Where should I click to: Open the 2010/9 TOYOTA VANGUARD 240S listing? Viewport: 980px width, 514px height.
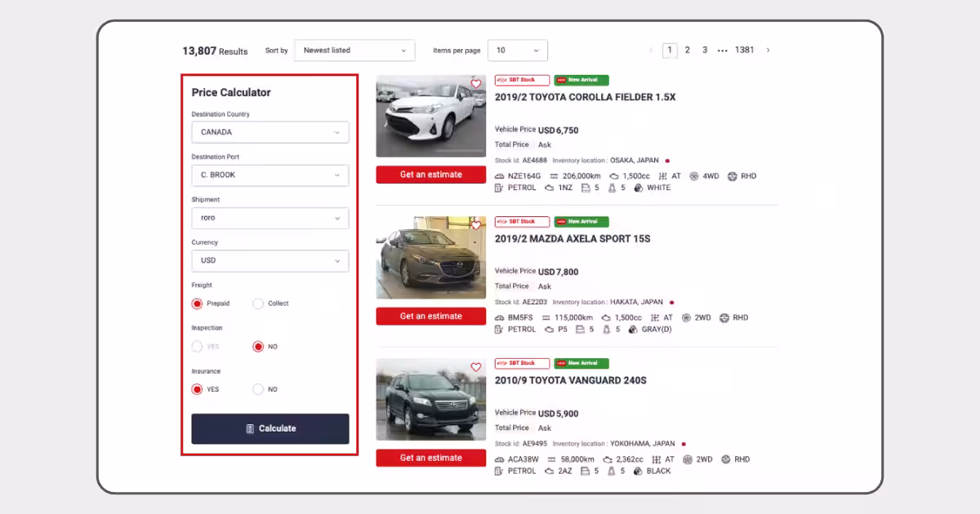(x=571, y=380)
